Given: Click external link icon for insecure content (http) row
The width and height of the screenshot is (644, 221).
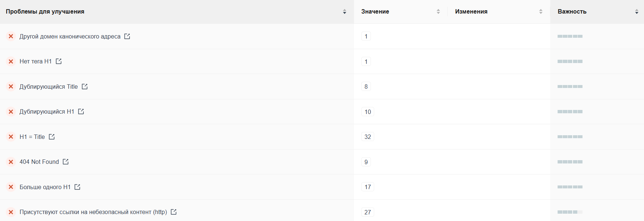Looking at the screenshot, I should [x=174, y=212].
